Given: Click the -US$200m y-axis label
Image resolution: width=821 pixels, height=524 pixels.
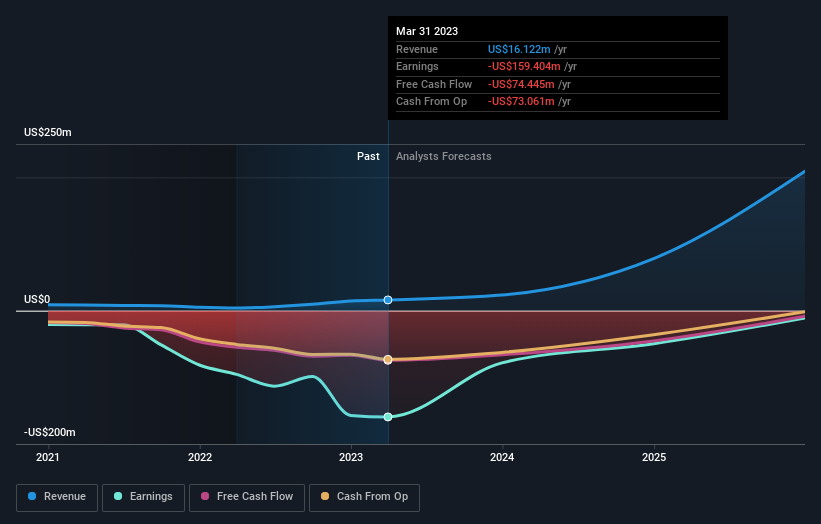Looking at the screenshot, I should click(x=50, y=432).
